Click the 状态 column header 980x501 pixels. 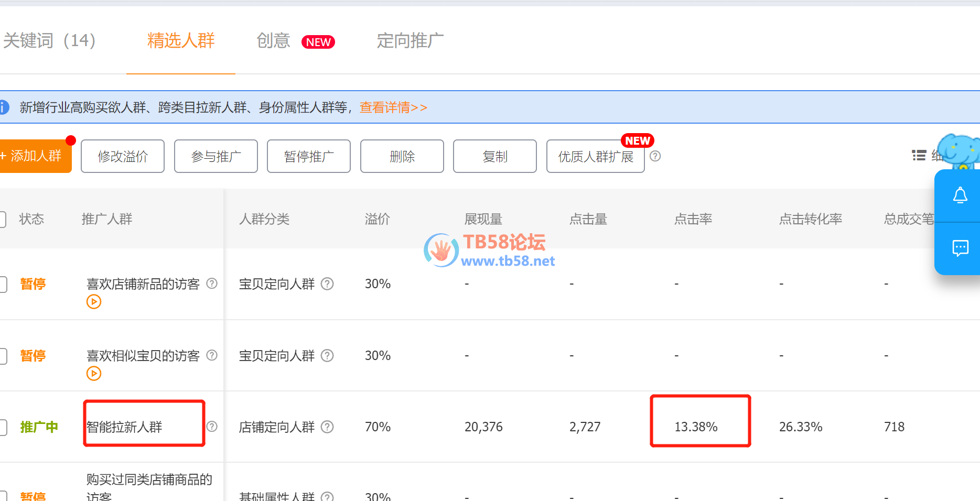(31, 219)
